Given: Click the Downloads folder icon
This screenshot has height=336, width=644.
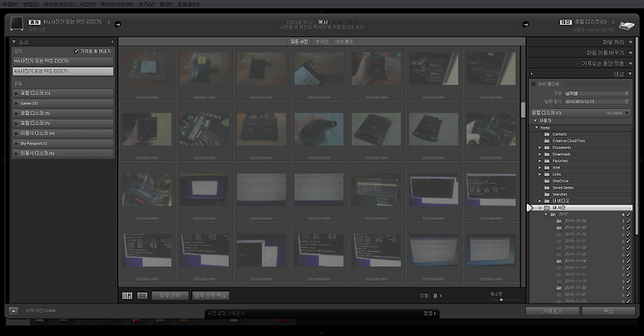Looking at the screenshot, I should click(x=547, y=155).
